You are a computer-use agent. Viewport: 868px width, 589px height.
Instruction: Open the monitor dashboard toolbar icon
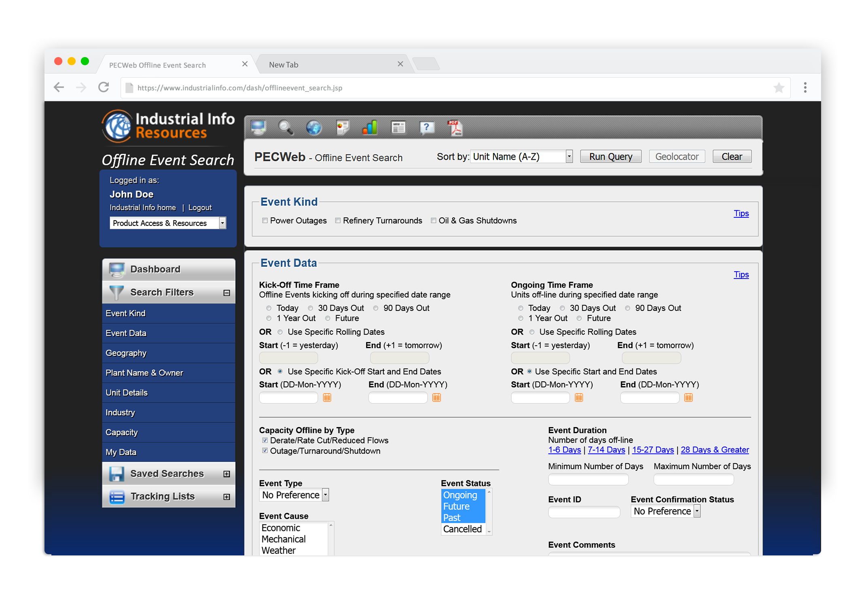[x=258, y=128]
